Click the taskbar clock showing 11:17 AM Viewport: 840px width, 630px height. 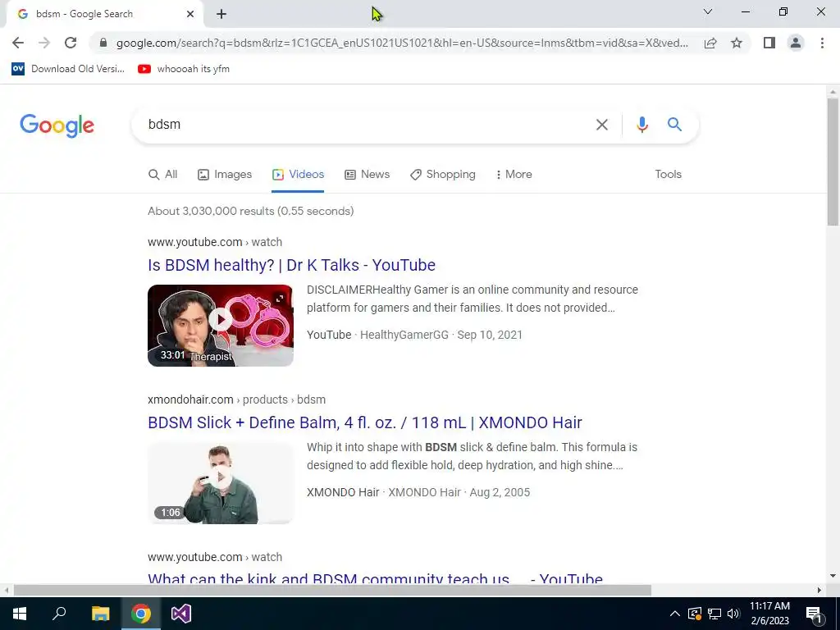click(769, 614)
